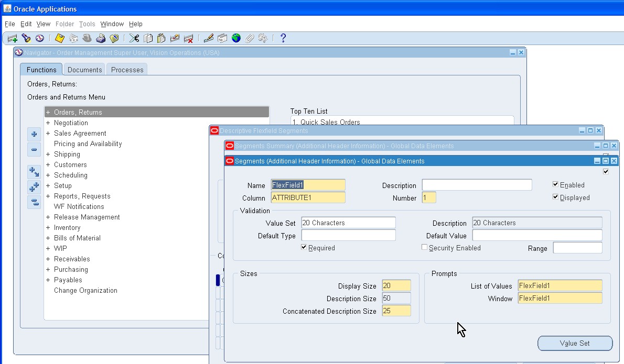Open the Window menu

(x=112, y=24)
